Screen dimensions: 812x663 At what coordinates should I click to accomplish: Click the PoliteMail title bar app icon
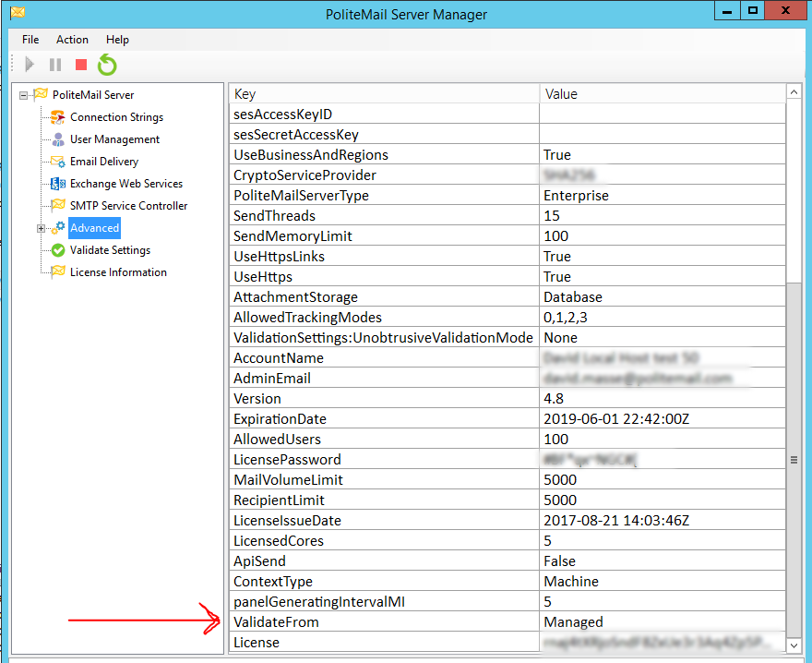[18, 12]
